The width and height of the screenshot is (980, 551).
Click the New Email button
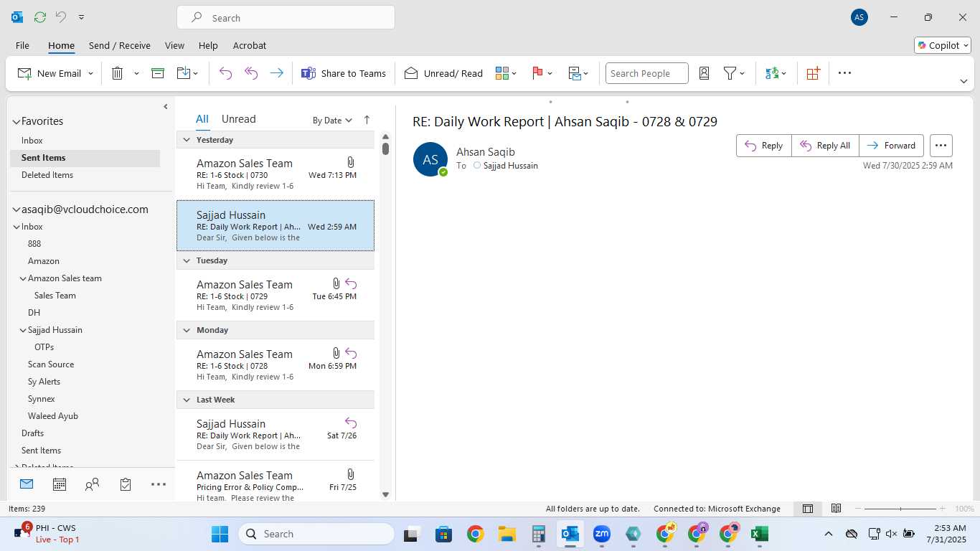(x=50, y=73)
